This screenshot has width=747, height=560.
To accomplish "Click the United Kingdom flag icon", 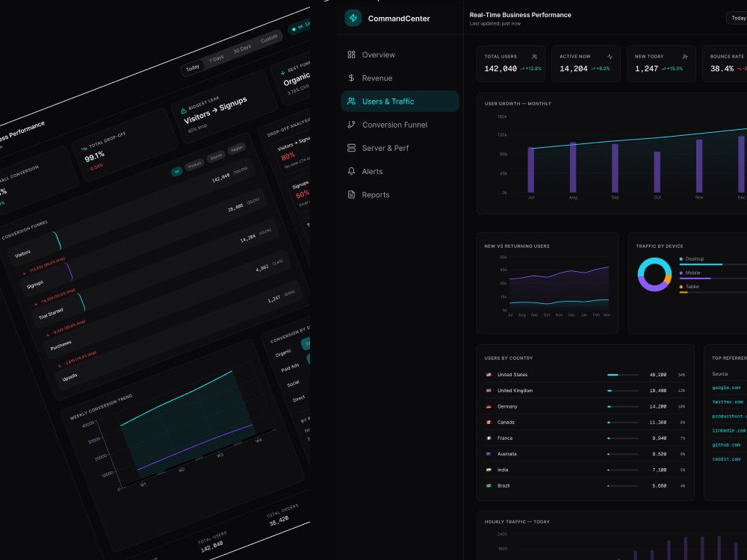I will 489,391.
